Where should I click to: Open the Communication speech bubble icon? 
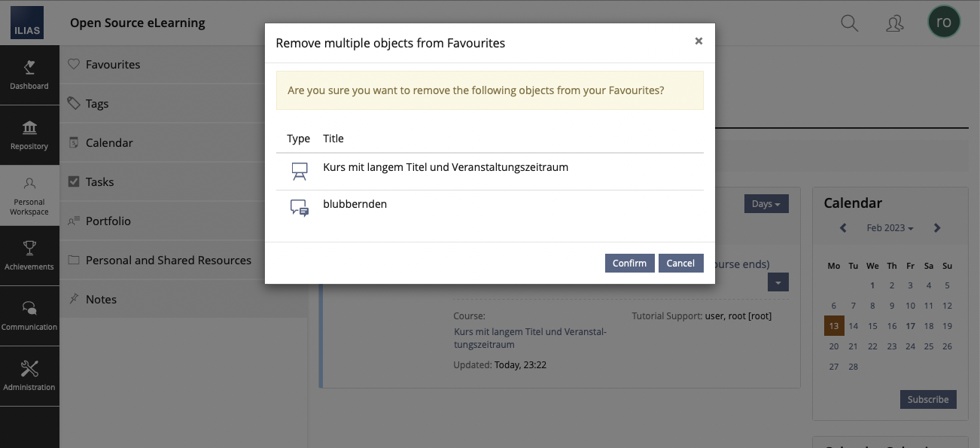pyautogui.click(x=29, y=308)
